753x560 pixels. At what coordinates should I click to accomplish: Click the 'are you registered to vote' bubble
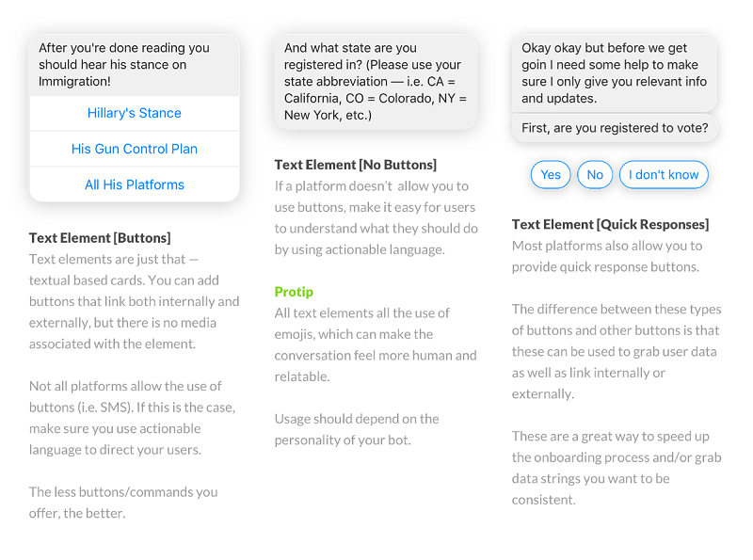[615, 128]
